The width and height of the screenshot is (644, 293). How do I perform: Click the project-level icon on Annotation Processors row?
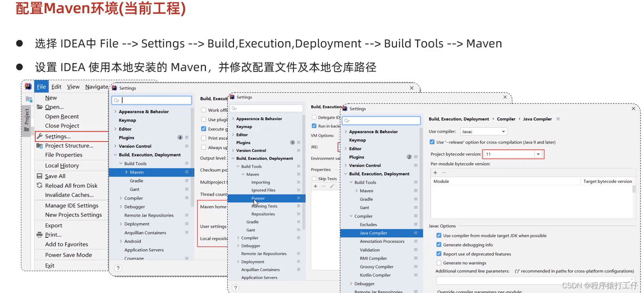pos(415,241)
